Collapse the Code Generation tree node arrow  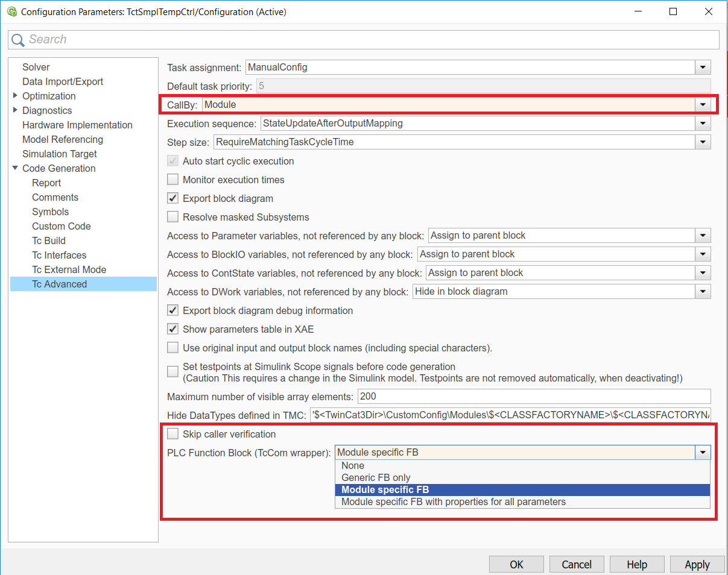(x=15, y=168)
